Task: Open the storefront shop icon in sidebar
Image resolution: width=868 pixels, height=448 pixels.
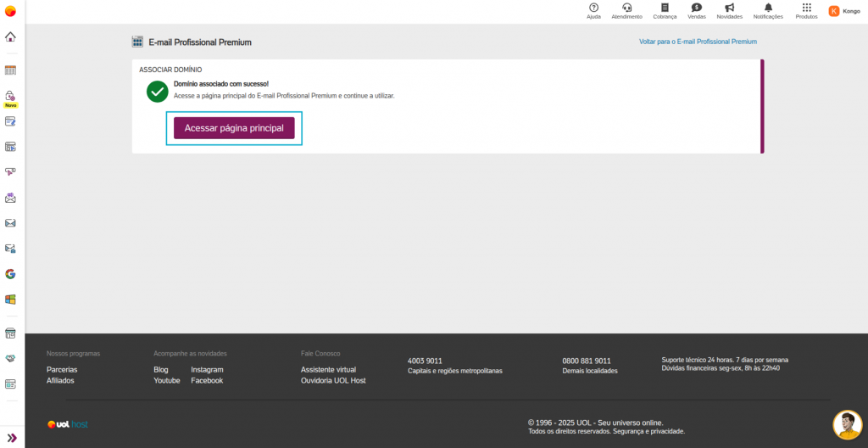Action: (10, 333)
